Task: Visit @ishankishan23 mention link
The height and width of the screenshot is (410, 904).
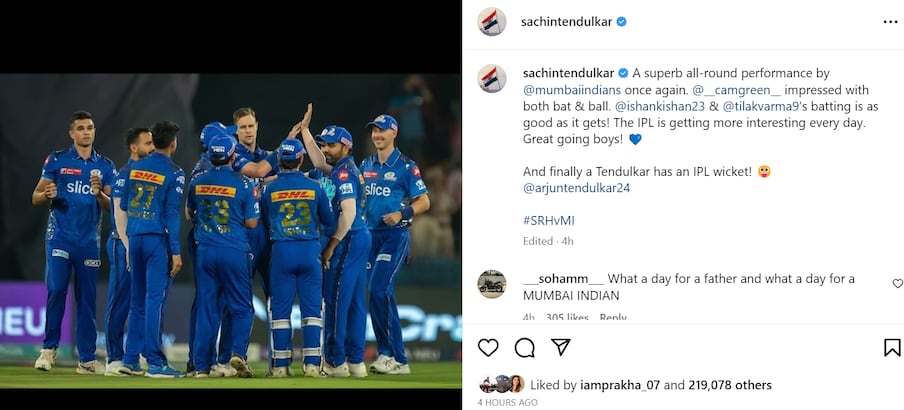Action: pos(662,105)
